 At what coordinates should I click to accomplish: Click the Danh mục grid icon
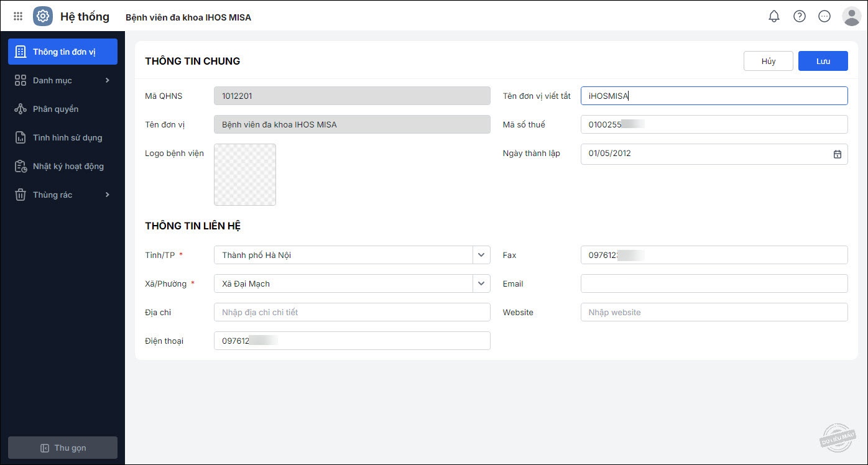tap(21, 80)
